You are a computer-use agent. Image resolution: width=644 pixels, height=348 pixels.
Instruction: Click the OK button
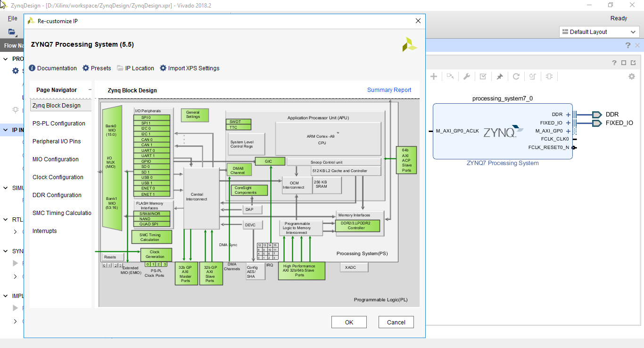click(349, 322)
